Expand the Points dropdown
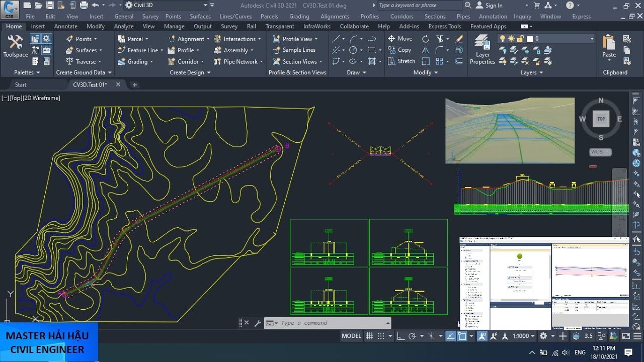 click(x=96, y=39)
